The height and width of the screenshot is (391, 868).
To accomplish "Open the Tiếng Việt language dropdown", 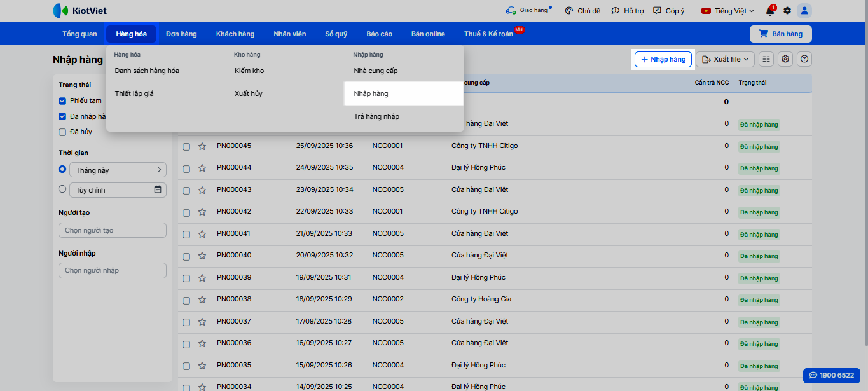I will click(727, 11).
